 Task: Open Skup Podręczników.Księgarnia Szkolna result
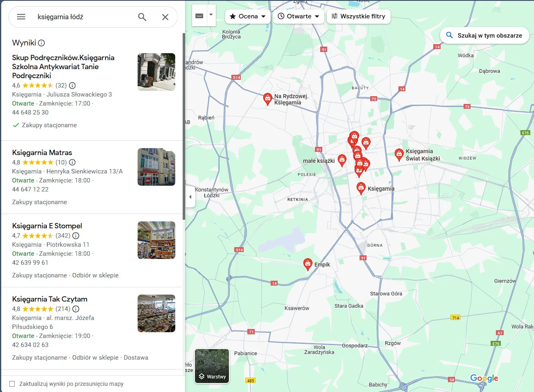point(63,67)
